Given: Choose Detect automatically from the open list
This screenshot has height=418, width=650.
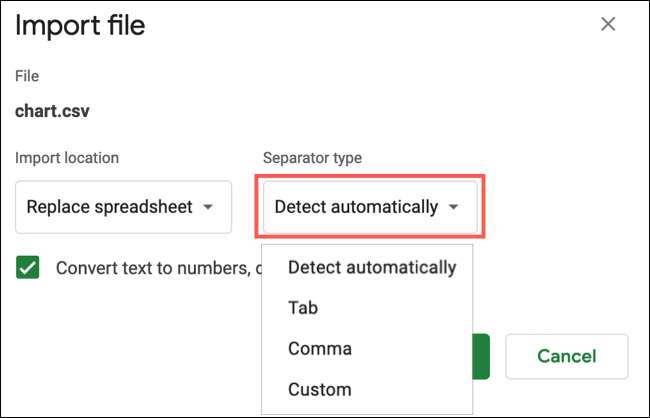Looking at the screenshot, I should pos(371,267).
